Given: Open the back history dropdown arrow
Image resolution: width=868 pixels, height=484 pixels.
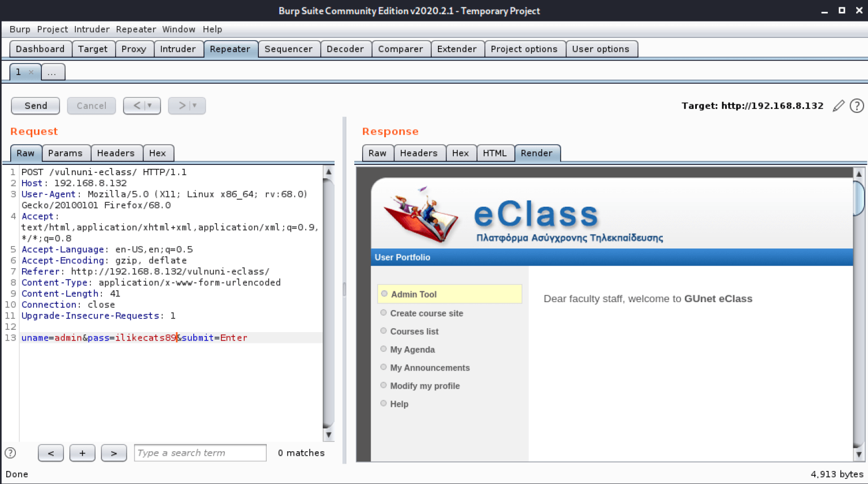Looking at the screenshot, I should pyautogui.click(x=150, y=106).
